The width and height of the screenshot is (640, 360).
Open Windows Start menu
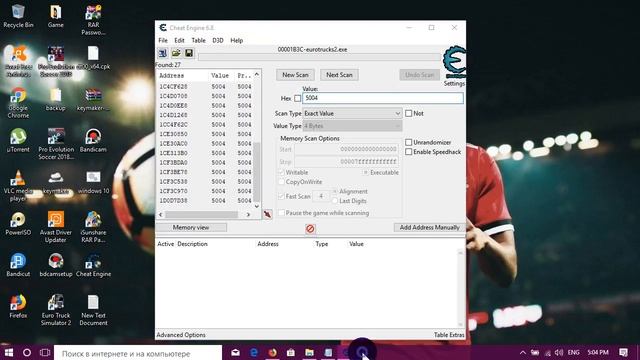pyautogui.click(x=9, y=352)
